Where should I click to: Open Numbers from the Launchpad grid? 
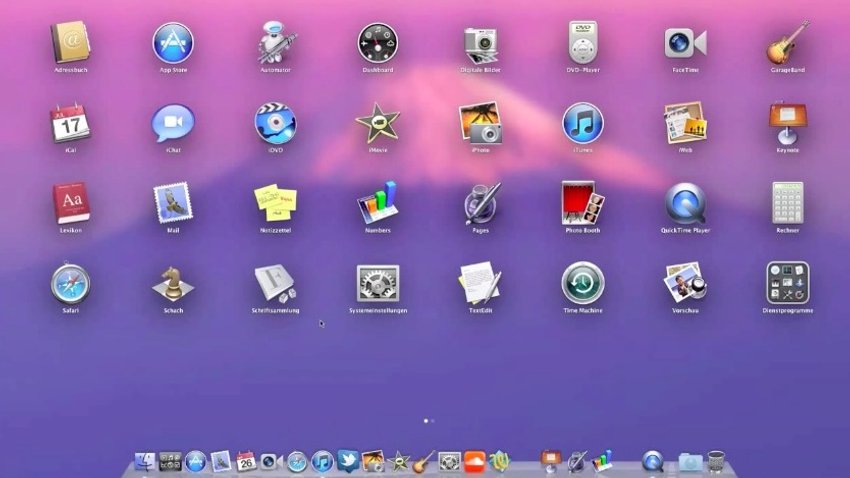click(378, 203)
